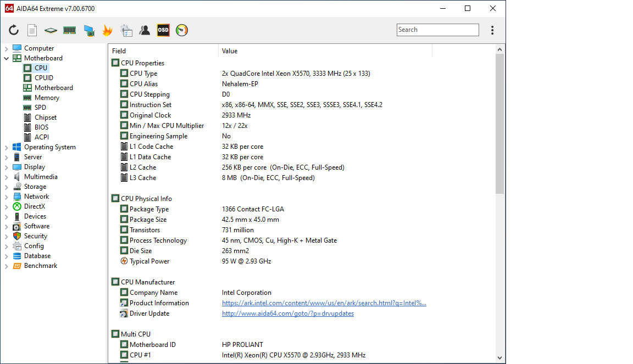633x364 pixels.
Task: Open the OSD panel toolbar icon
Action: (163, 30)
